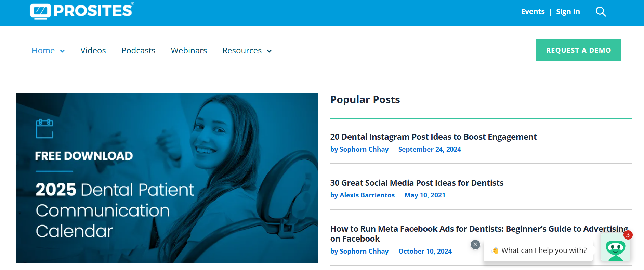
Task: View author Alexis Barrientos profile
Action: pos(367,195)
